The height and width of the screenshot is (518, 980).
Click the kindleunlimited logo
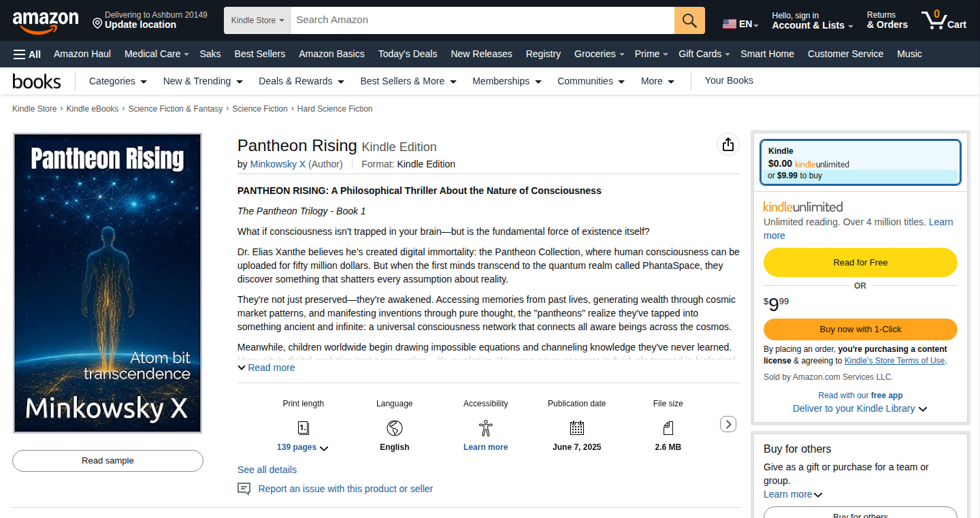point(803,207)
